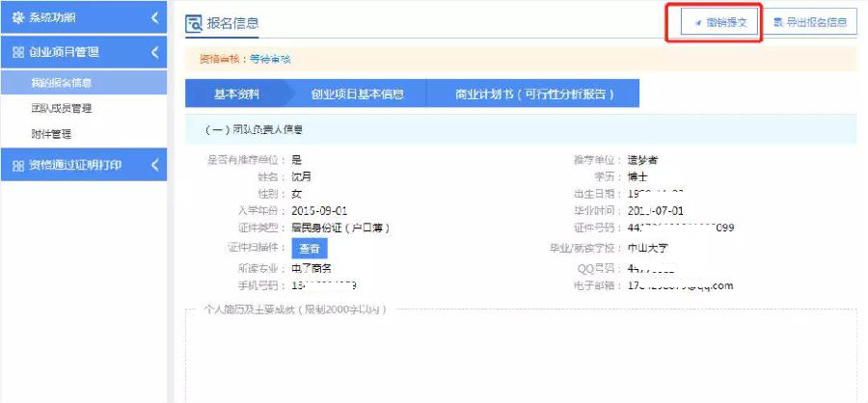The width and height of the screenshot is (868, 403).
Task: Switch to the 基本资料 tab
Action: click(229, 94)
